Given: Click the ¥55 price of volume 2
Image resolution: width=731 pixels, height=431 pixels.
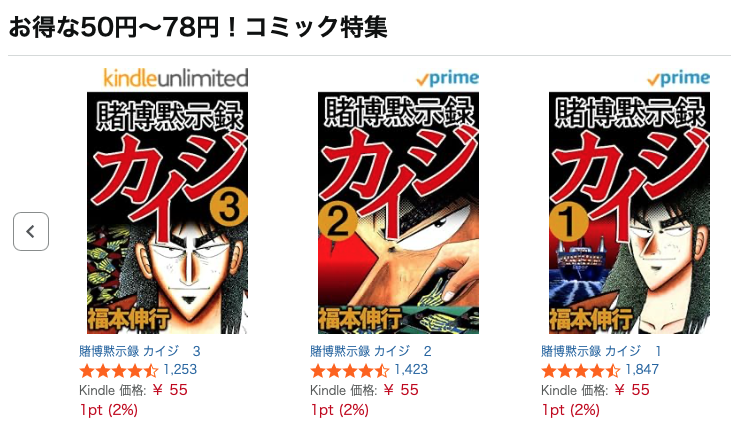Looking at the screenshot, I should (x=401, y=390).
